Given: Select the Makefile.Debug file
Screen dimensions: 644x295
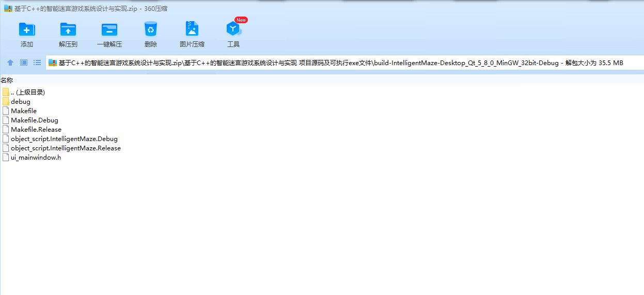Looking at the screenshot, I should (35, 120).
